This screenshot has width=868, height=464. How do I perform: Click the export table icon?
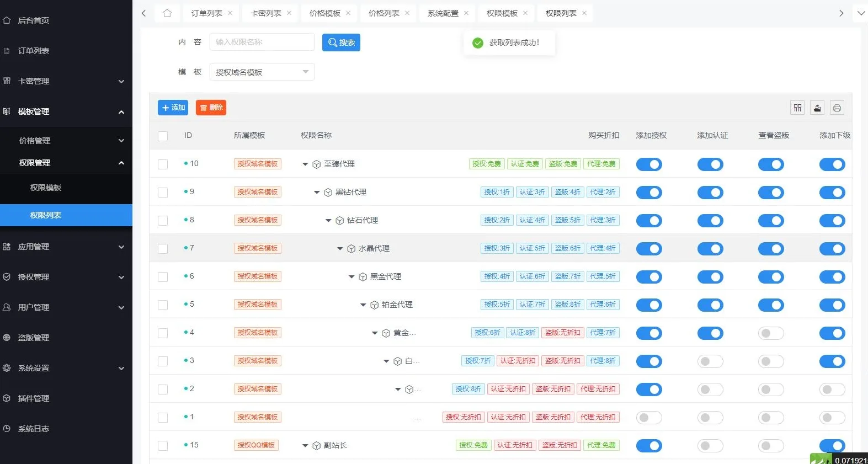817,108
